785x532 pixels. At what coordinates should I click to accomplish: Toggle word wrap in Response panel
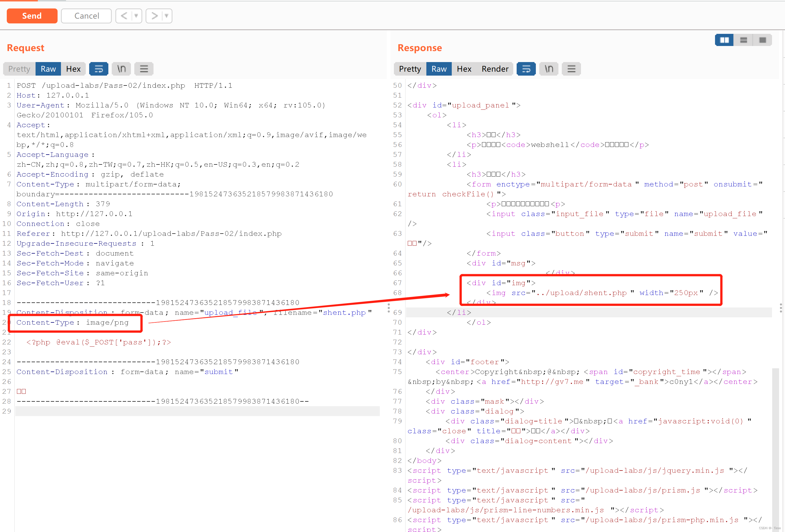(526, 69)
